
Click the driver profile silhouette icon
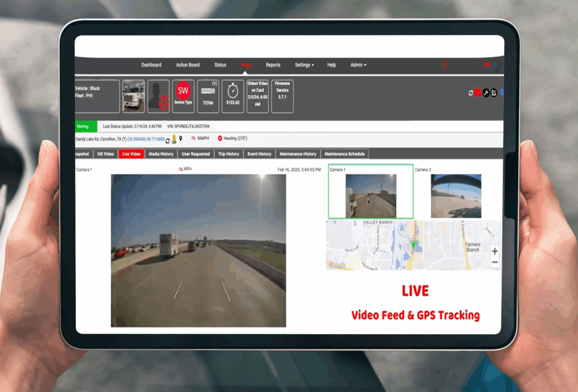[159, 96]
